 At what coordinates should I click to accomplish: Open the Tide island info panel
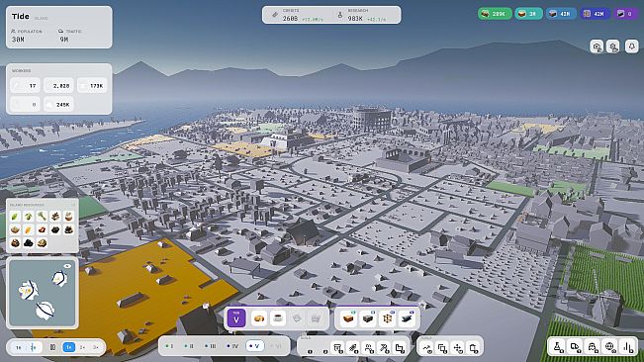pos(58,27)
